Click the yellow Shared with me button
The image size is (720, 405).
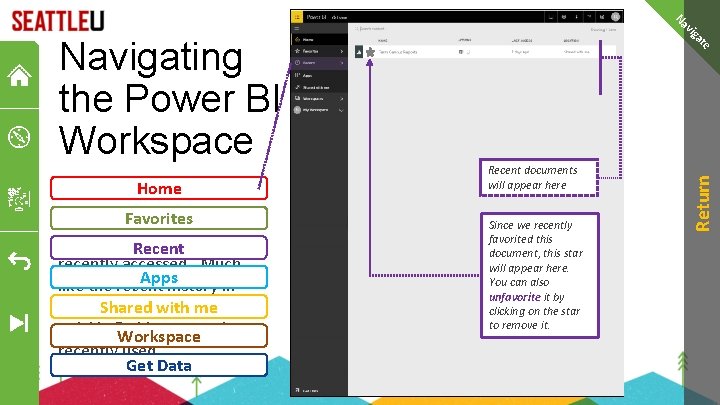click(159, 307)
